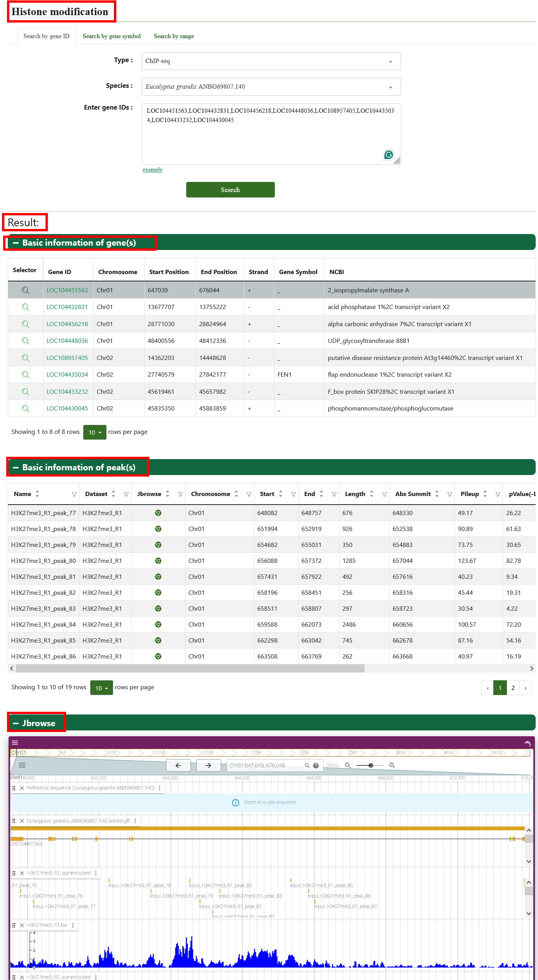The height and width of the screenshot is (980, 538).
Task: Open gene link LOC104435034
Action: click(x=67, y=375)
